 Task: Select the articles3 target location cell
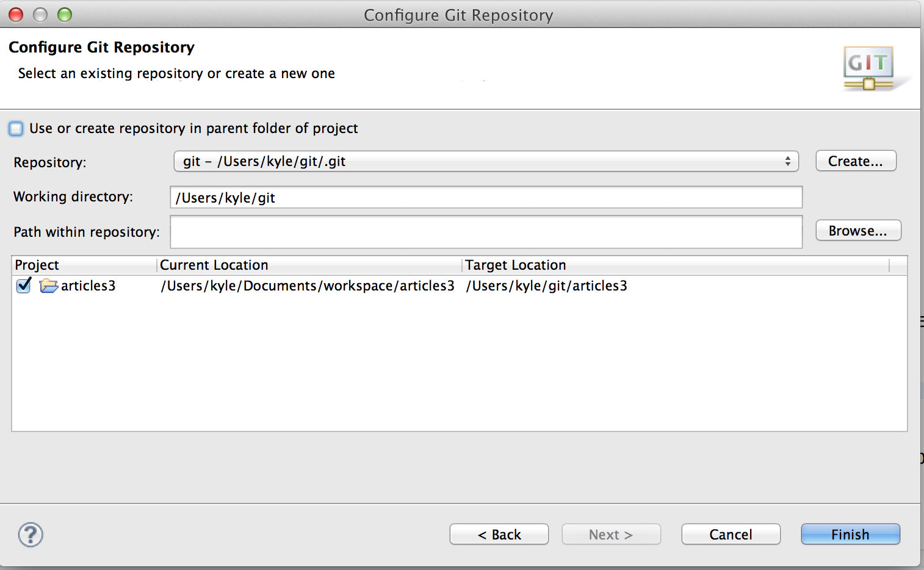pos(546,286)
